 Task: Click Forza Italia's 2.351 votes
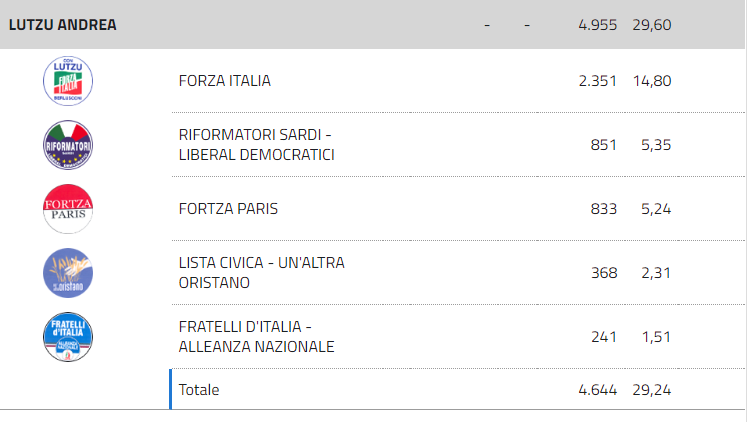[597, 81]
